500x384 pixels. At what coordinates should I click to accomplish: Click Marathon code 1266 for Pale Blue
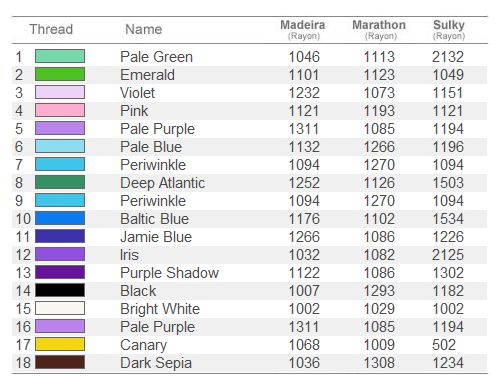[379, 147]
